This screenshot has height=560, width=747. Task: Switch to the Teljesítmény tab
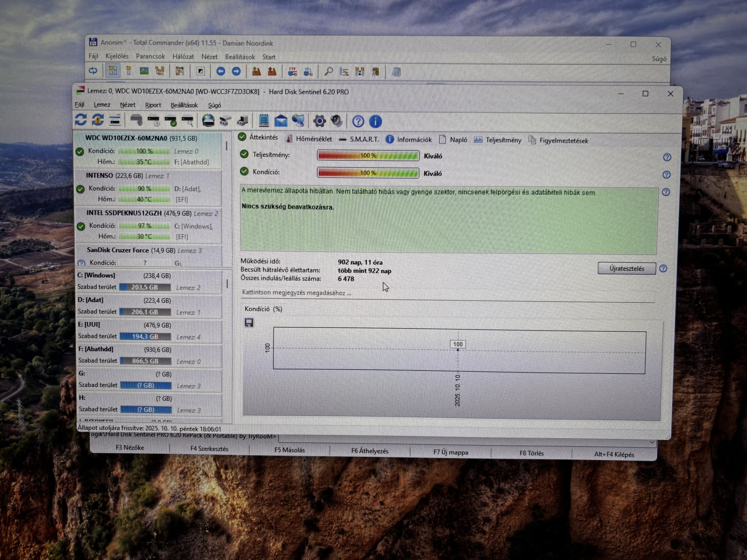pyautogui.click(x=498, y=140)
